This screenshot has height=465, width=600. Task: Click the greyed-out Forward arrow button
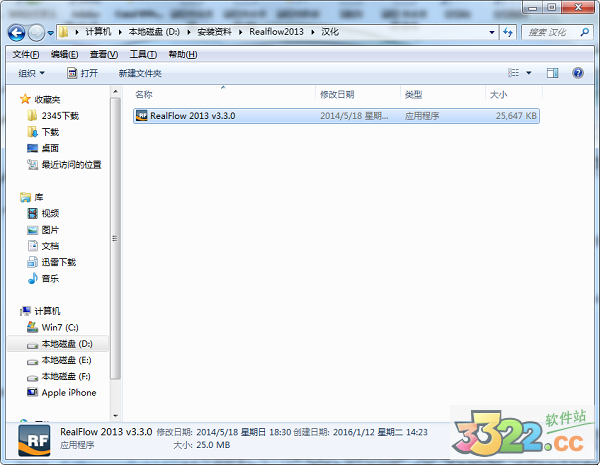[37, 33]
